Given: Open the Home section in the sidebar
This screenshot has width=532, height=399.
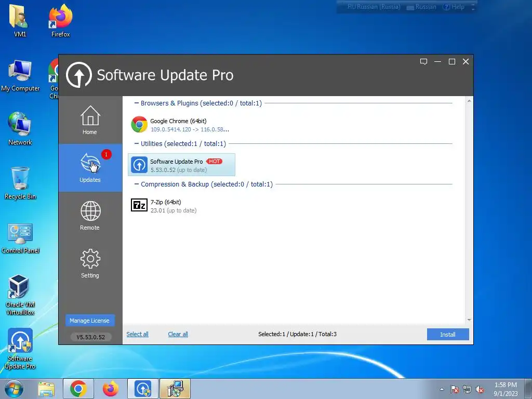Looking at the screenshot, I should pos(90,120).
